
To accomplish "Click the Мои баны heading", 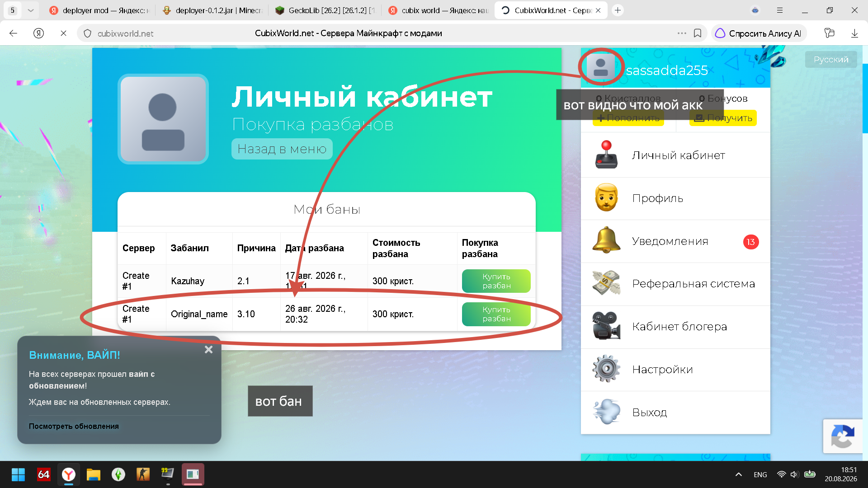I will pyautogui.click(x=326, y=209).
